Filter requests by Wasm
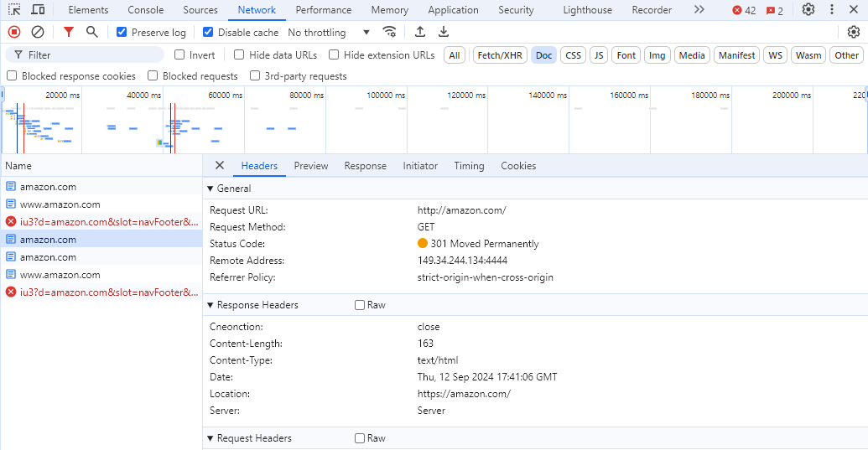868x450 pixels. [x=808, y=55]
